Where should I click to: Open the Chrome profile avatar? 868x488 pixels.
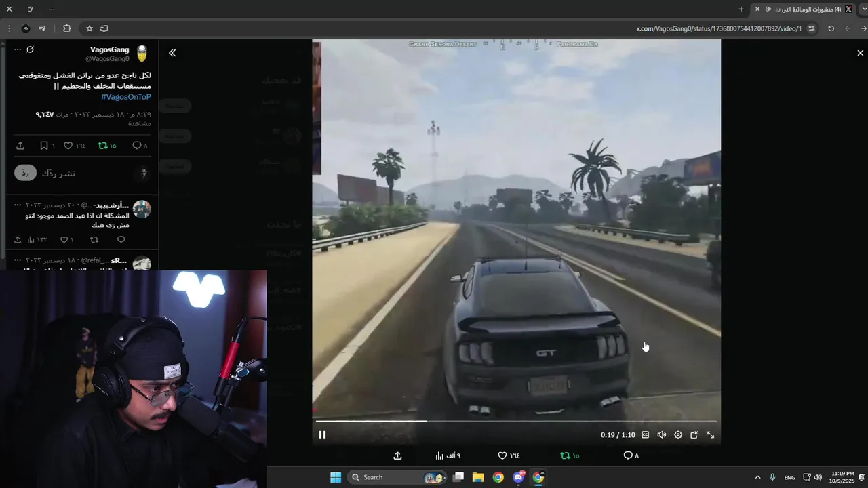(x=26, y=28)
